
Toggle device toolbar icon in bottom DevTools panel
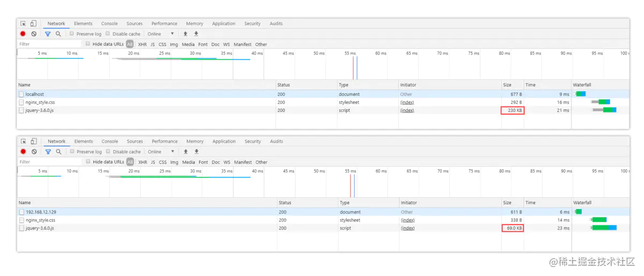34,141
